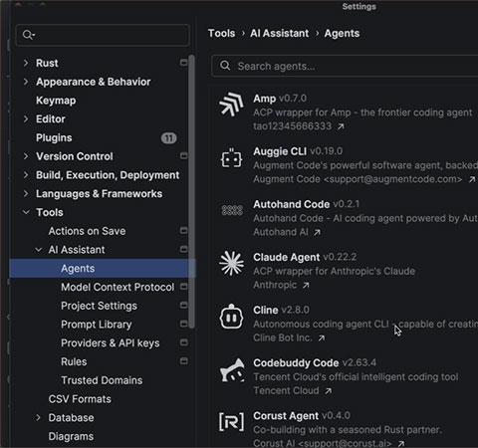The height and width of the screenshot is (448, 478).
Task: Click the Cline robot icon
Action: [231, 317]
